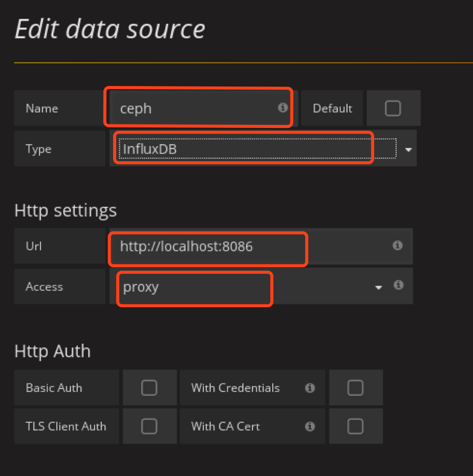Click the With CA Cert info icon
This screenshot has height=476, width=473.
pos(310,426)
